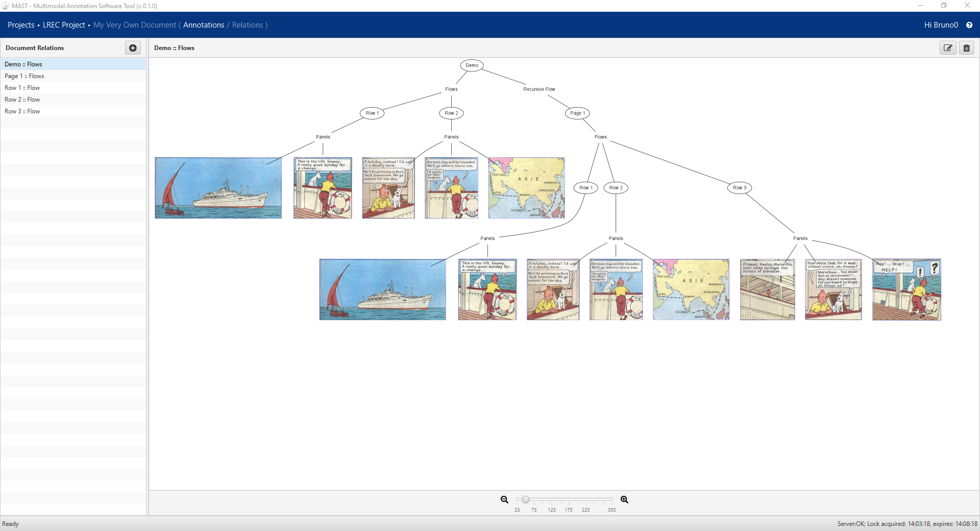Add a new document relation
Image resolution: width=980 pixels, height=531 pixels.
click(133, 48)
